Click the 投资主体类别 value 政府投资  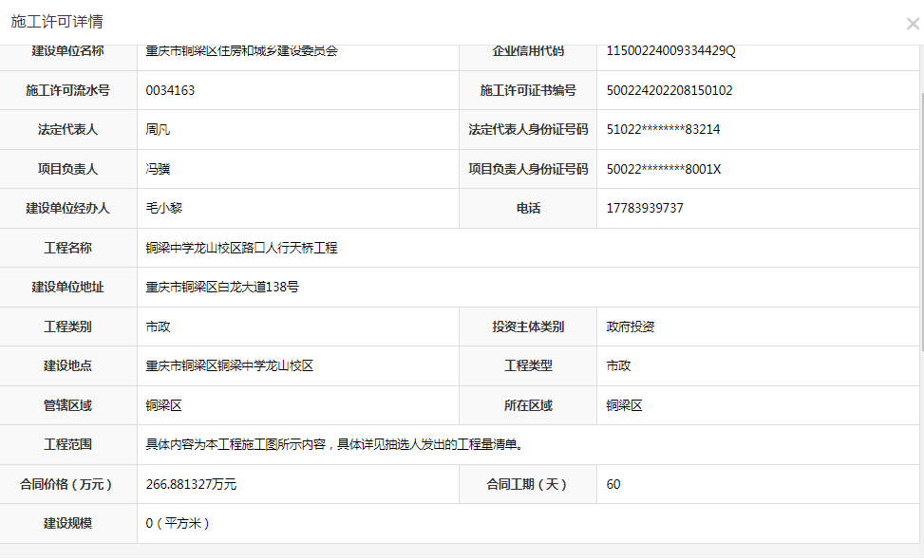pyautogui.click(x=631, y=327)
